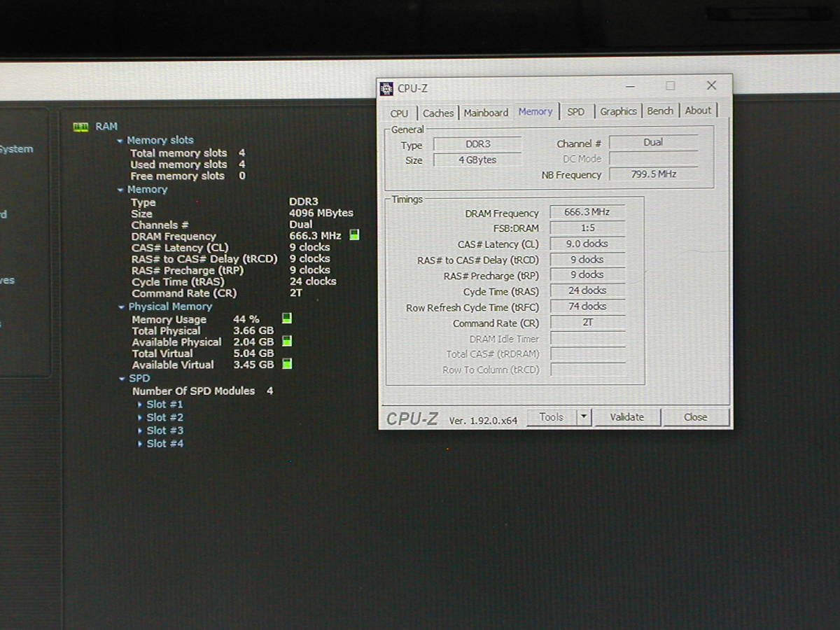Click the green indicator beside DRAM Frequency
The width and height of the screenshot is (840, 630).
[x=354, y=235]
